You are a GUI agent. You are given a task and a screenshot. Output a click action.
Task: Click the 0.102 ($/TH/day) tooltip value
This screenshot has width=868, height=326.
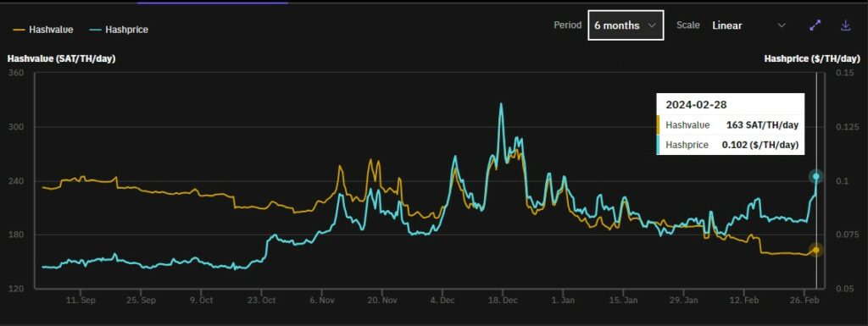tap(759, 145)
